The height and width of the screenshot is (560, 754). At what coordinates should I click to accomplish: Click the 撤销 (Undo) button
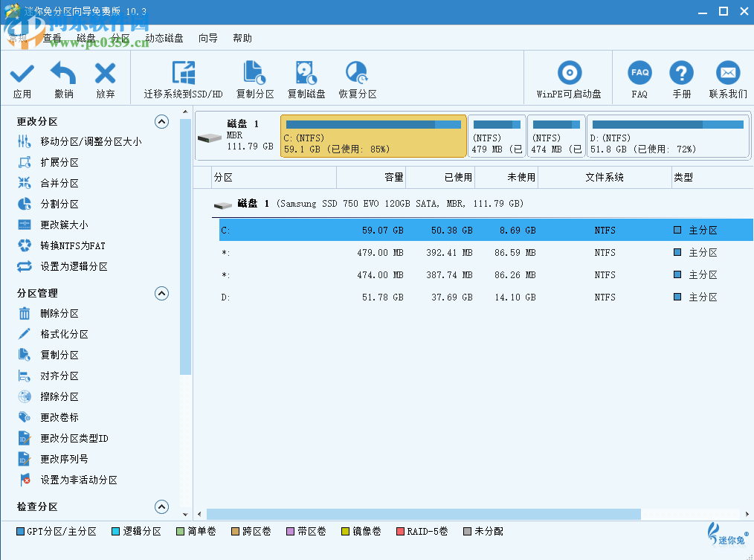tap(62, 77)
